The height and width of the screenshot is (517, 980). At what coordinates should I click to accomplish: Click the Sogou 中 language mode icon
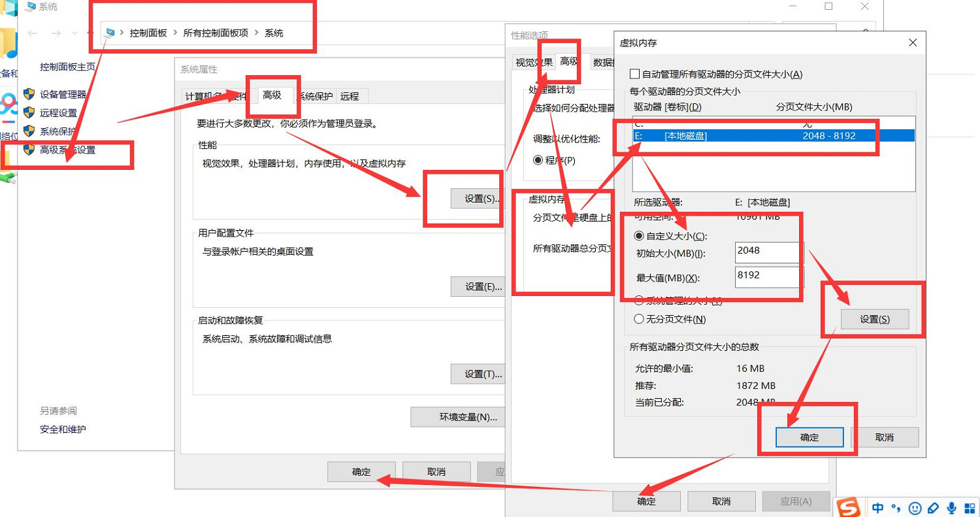(878, 507)
